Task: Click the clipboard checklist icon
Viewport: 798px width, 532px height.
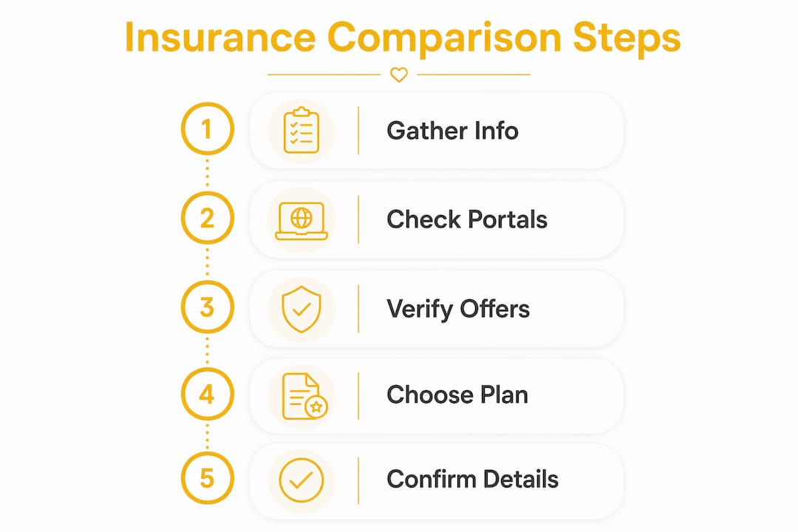Action: (x=301, y=130)
